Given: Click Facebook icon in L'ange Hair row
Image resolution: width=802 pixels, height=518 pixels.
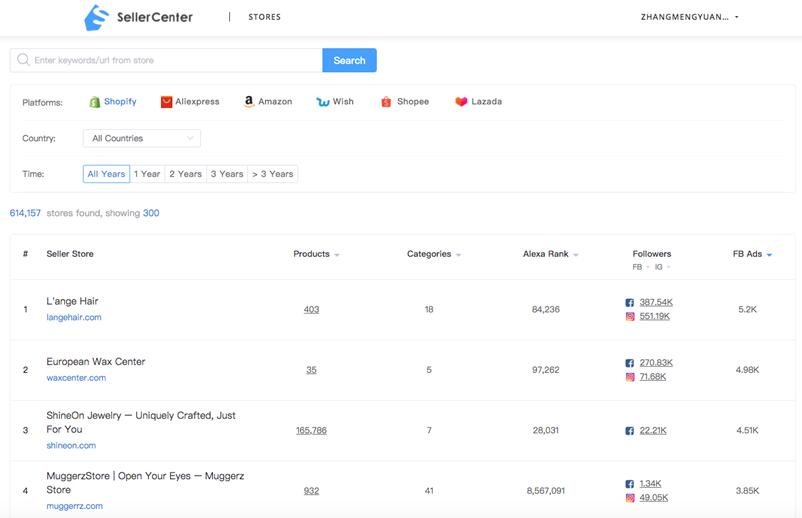Looking at the screenshot, I should coord(630,303).
